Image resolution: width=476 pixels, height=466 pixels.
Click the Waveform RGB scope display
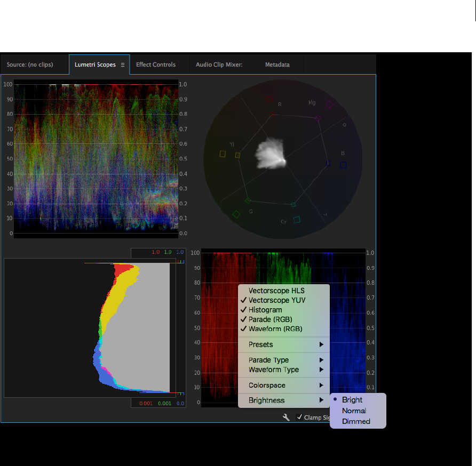click(x=96, y=158)
